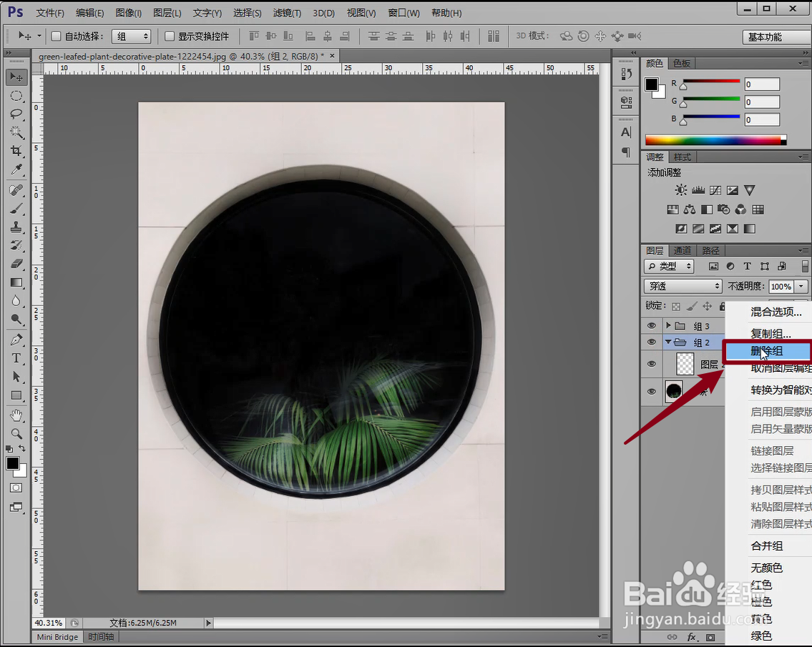Enable the 显示变换控件 checkbox
This screenshot has width=812, height=647.
pyautogui.click(x=170, y=36)
